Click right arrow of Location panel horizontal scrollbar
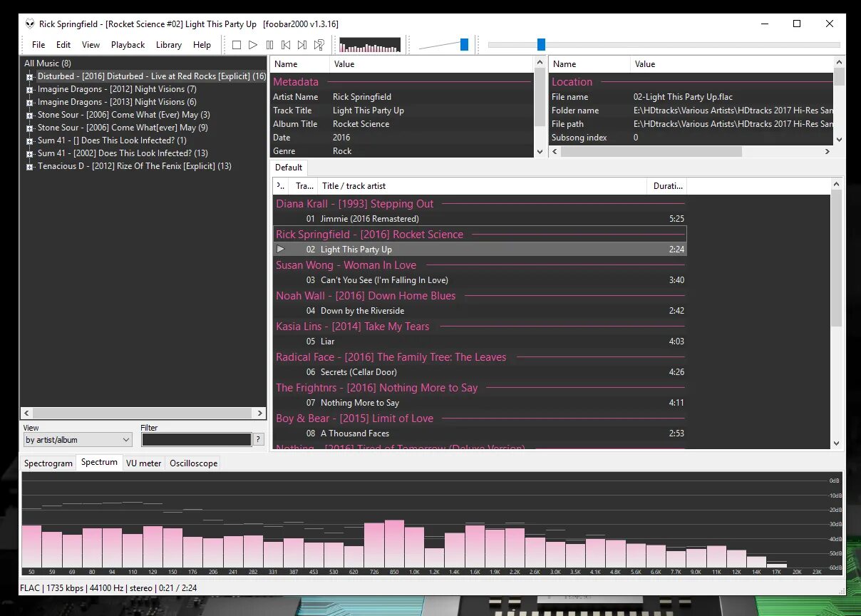The height and width of the screenshot is (616, 861). [828, 151]
